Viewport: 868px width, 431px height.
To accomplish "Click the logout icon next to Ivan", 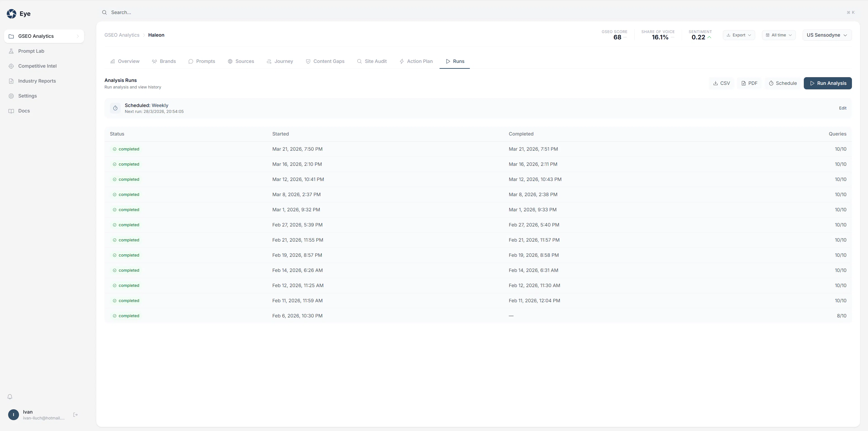I will point(76,415).
